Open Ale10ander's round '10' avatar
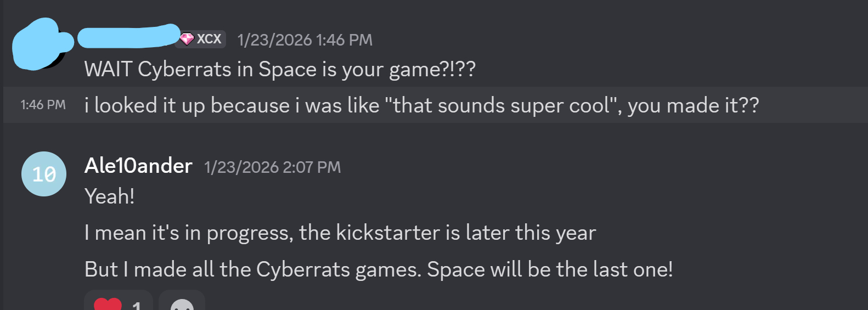Viewport: 868px width, 310px height. pyautogui.click(x=44, y=174)
